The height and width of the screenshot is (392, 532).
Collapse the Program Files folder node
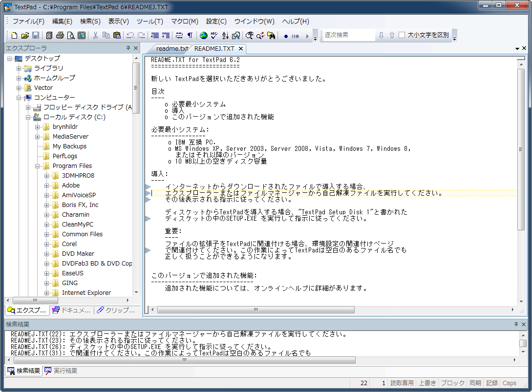click(38, 166)
